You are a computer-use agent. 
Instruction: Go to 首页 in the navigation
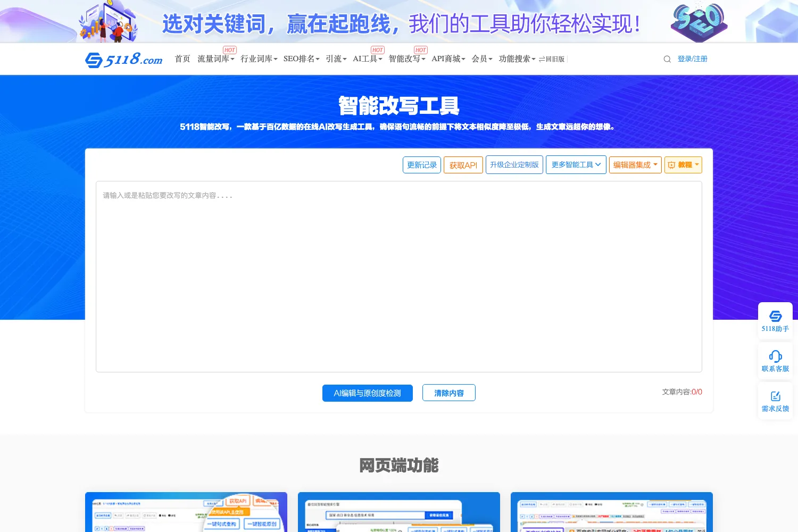pos(182,59)
